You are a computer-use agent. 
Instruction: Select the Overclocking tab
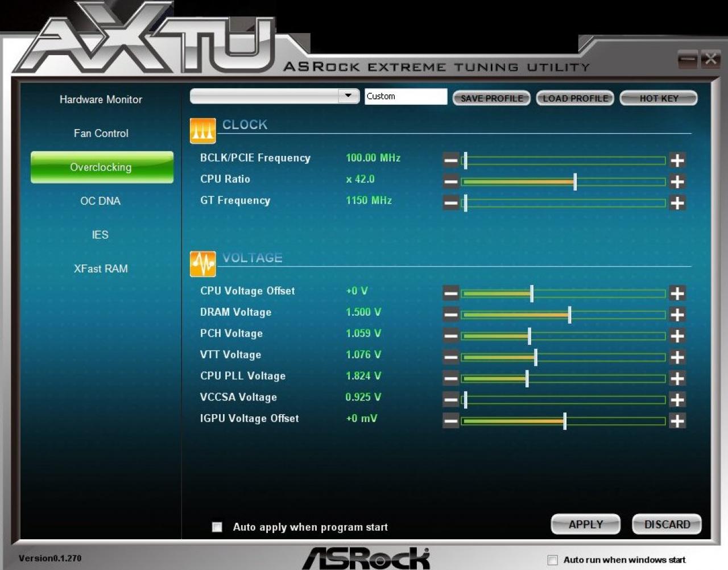pyautogui.click(x=102, y=167)
